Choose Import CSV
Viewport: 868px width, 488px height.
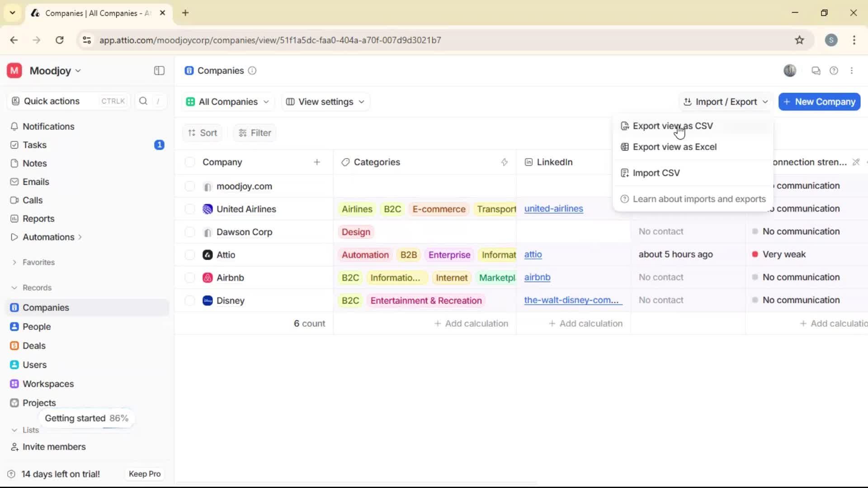693,173
